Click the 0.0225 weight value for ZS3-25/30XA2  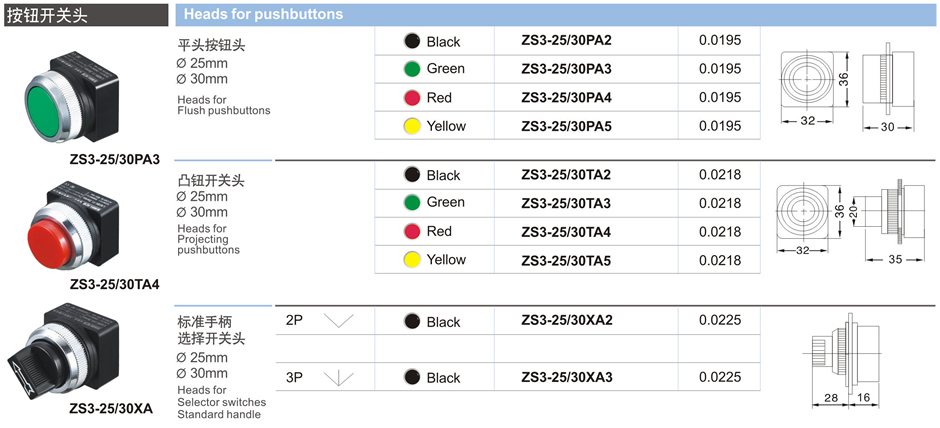[x=720, y=321]
